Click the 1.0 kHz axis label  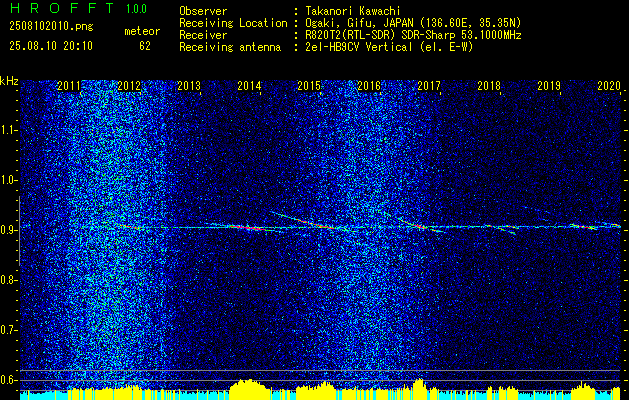(9, 180)
